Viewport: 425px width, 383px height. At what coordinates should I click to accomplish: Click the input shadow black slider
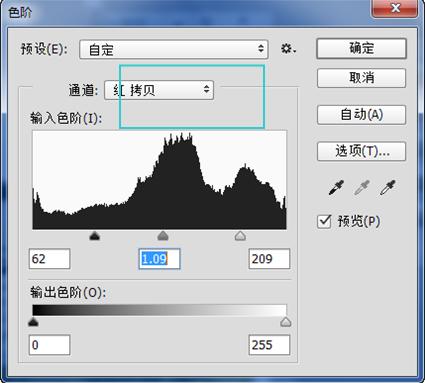pyautogui.click(x=95, y=236)
